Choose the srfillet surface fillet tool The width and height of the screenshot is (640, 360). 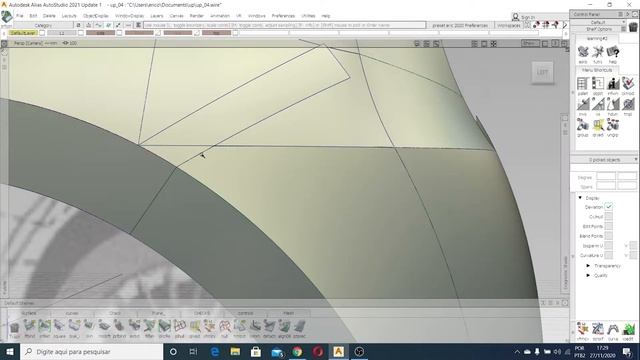(x=44, y=328)
